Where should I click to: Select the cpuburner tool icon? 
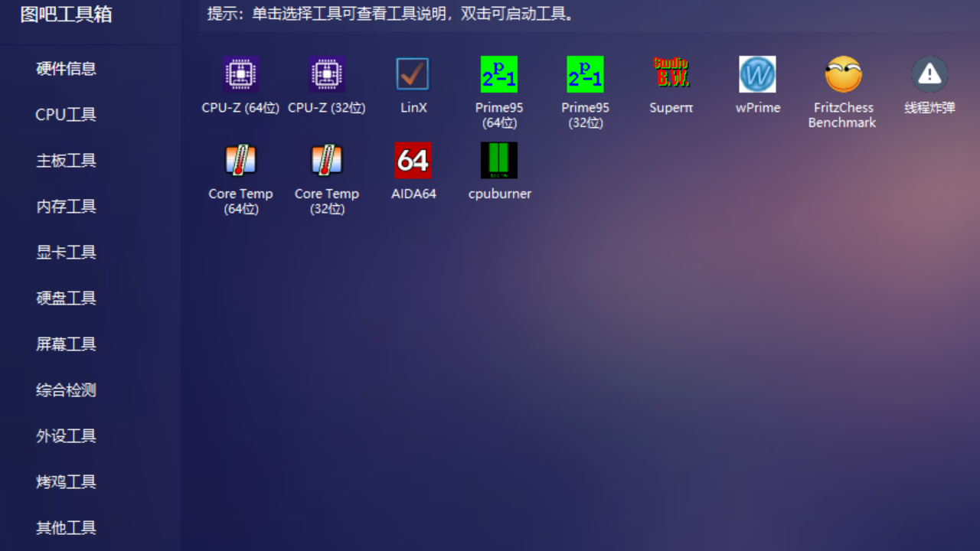[x=499, y=161]
